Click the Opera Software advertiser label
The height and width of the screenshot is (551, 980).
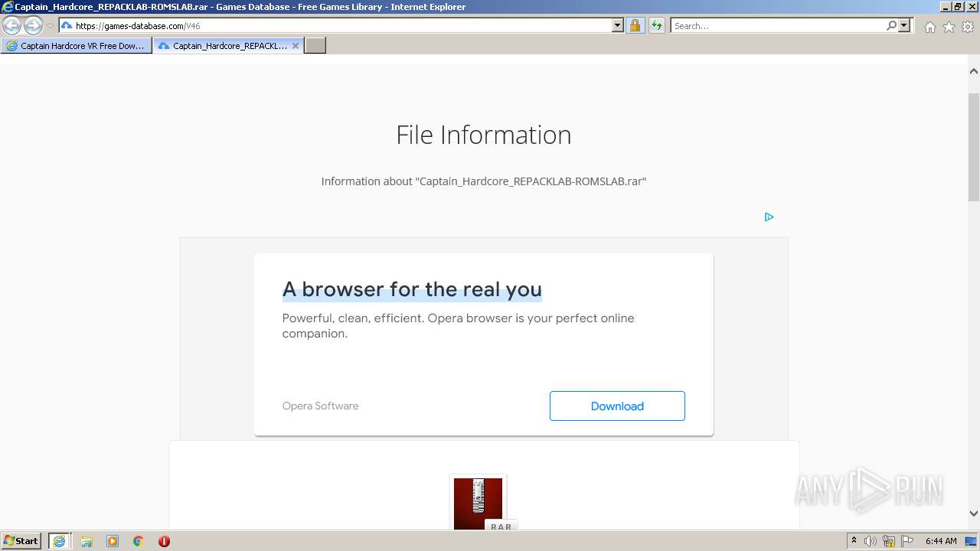pos(320,406)
